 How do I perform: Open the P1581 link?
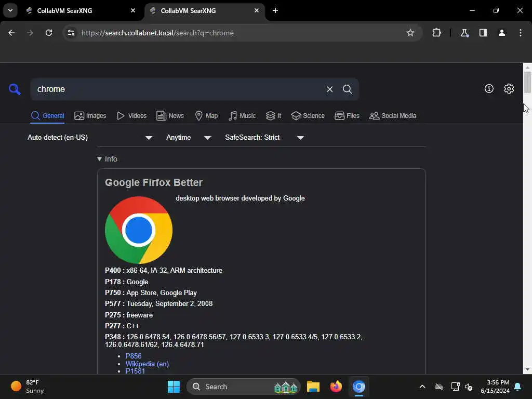point(135,371)
